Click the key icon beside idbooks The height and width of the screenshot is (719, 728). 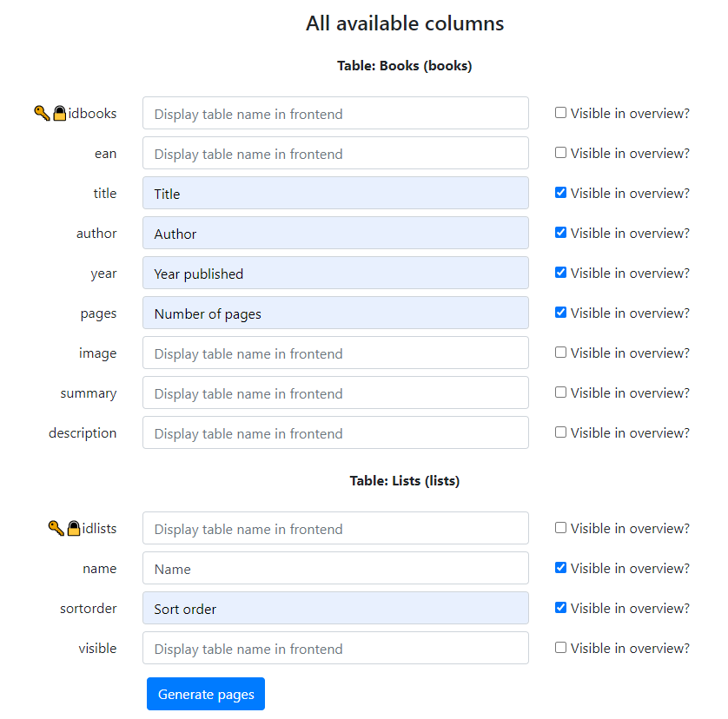click(42, 113)
